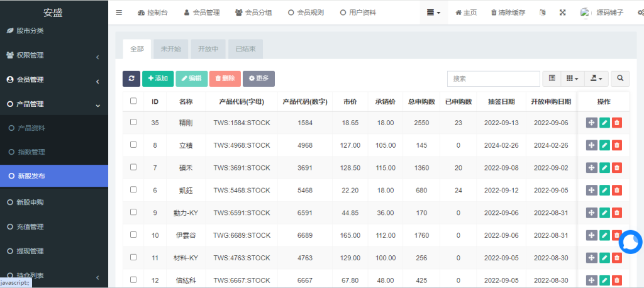Click the search magnifier button

pos(620,79)
